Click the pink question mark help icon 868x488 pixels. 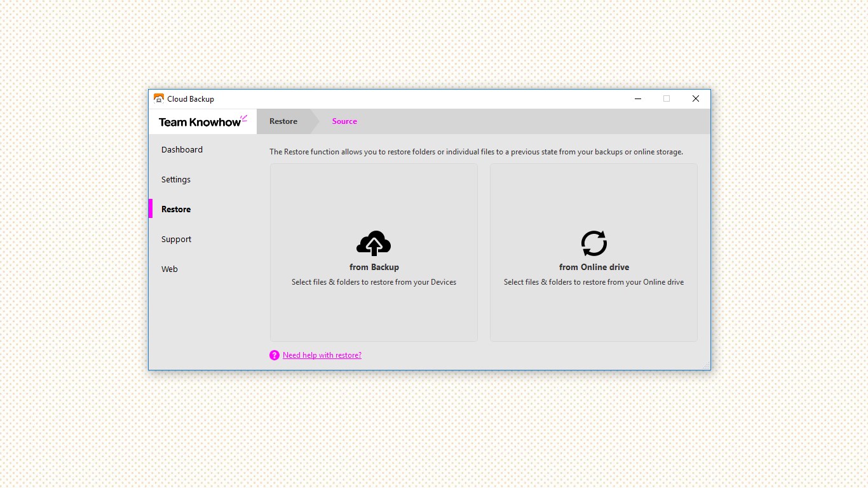(275, 355)
